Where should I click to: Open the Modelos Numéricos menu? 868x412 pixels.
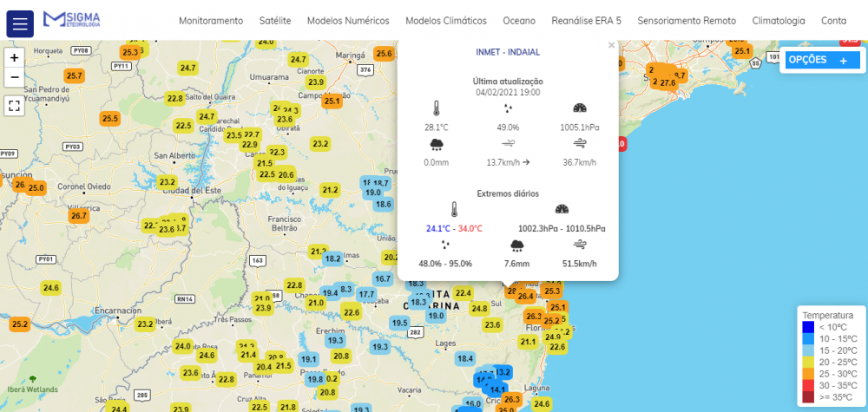click(x=348, y=21)
